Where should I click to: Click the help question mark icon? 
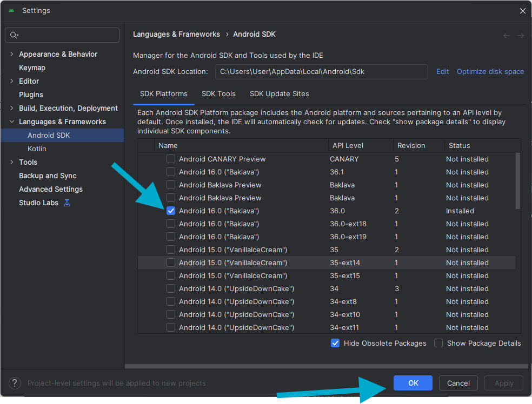point(15,383)
